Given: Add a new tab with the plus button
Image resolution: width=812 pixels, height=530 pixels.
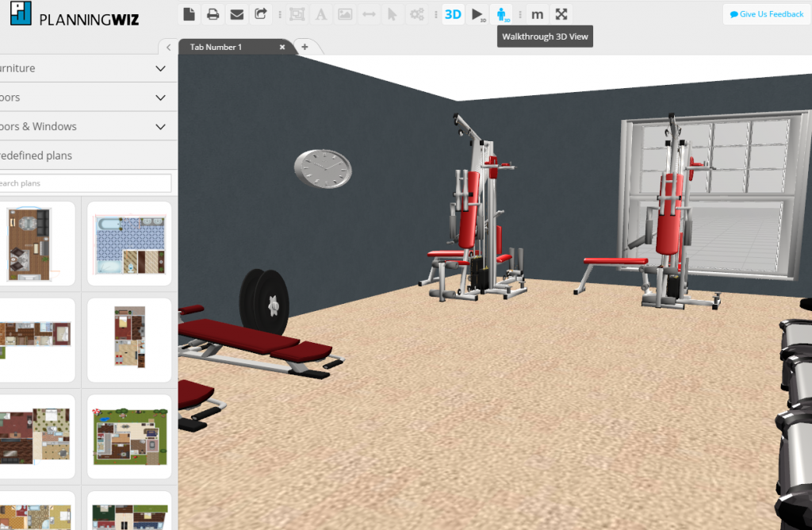Looking at the screenshot, I should coord(304,47).
